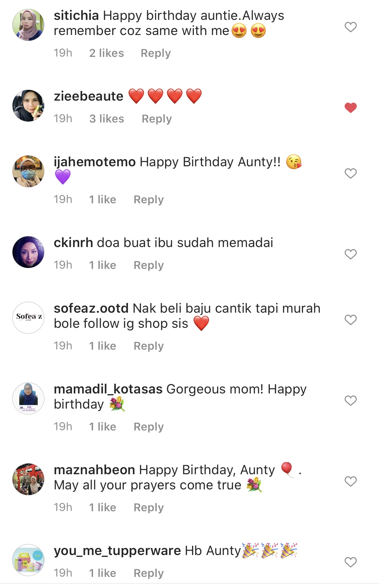Reply to ckinrh's comment
The width and height of the screenshot is (379, 588).
pos(149,265)
